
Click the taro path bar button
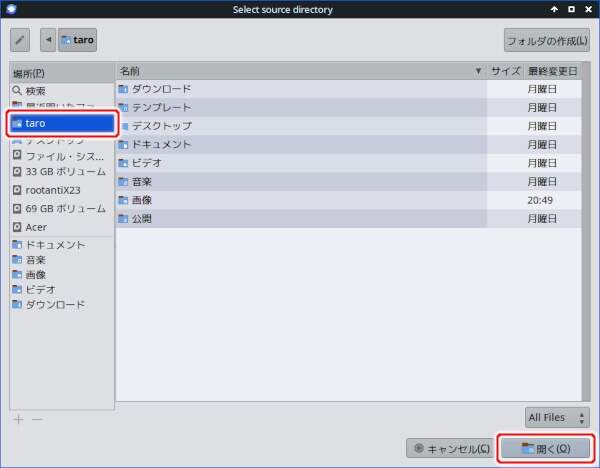tap(77, 40)
